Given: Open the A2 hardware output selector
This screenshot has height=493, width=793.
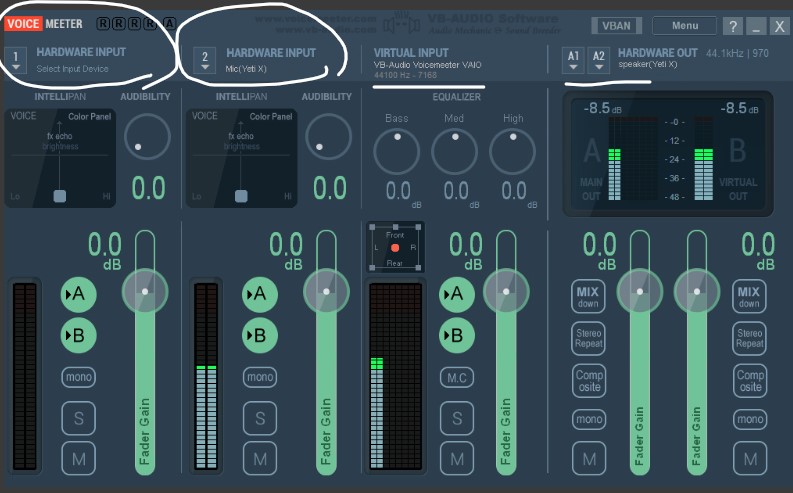Looking at the screenshot, I should click(x=599, y=60).
